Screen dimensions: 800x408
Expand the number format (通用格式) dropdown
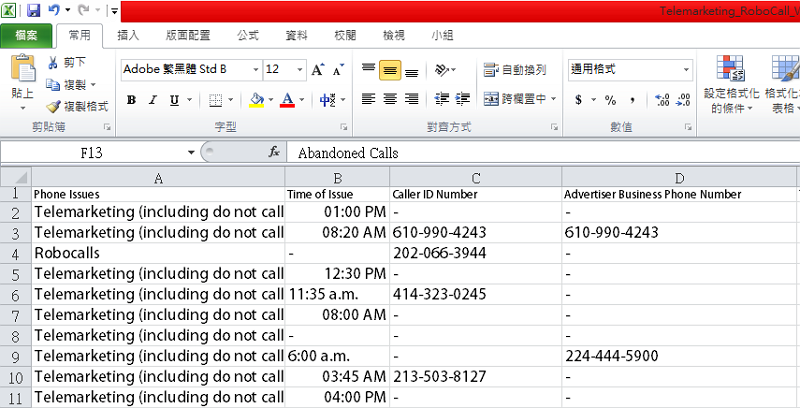click(x=685, y=70)
